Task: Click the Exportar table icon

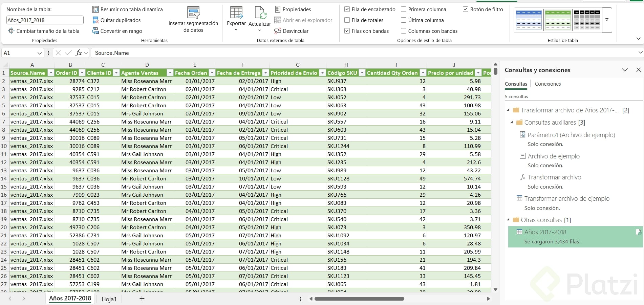Action: [236, 13]
